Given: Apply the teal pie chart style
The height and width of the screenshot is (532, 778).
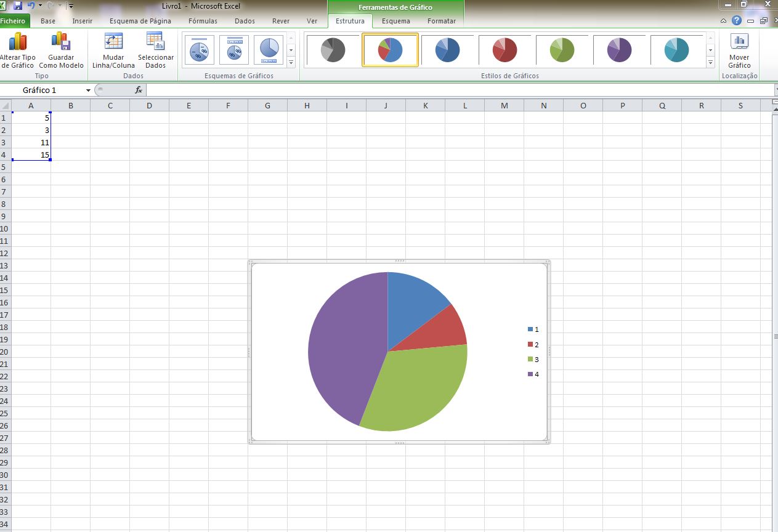Looking at the screenshot, I should point(677,50).
